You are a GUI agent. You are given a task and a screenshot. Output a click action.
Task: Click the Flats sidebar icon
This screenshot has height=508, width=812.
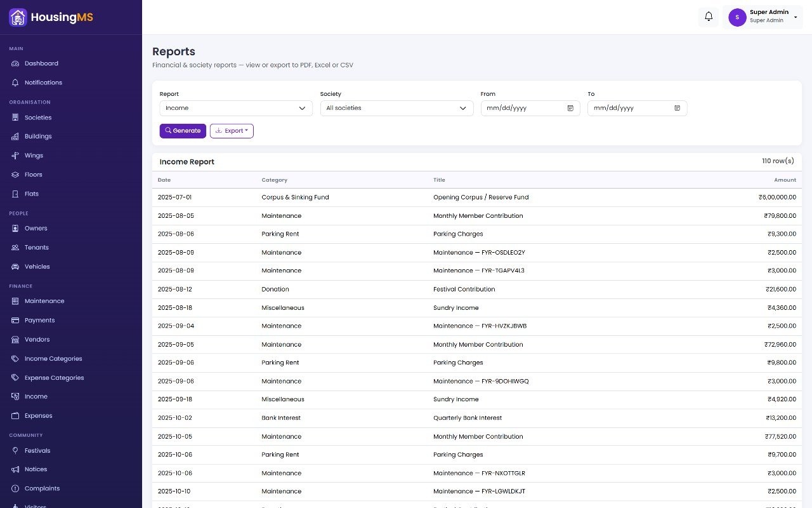(x=15, y=194)
